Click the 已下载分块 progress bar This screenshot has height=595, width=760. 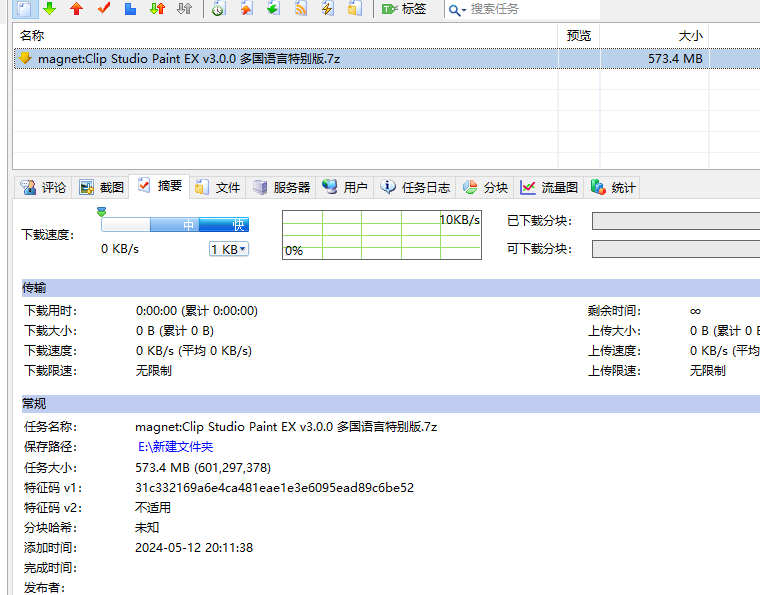click(x=676, y=221)
